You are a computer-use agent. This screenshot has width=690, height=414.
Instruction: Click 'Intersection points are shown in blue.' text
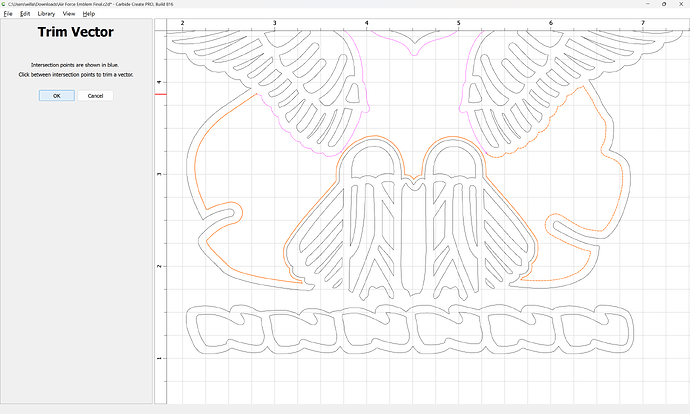tap(75, 65)
